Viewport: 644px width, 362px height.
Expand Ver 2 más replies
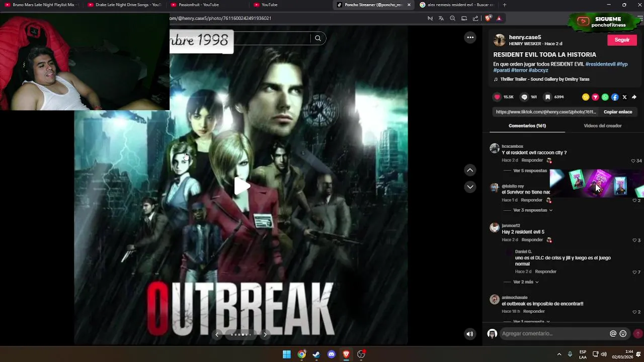click(526, 282)
